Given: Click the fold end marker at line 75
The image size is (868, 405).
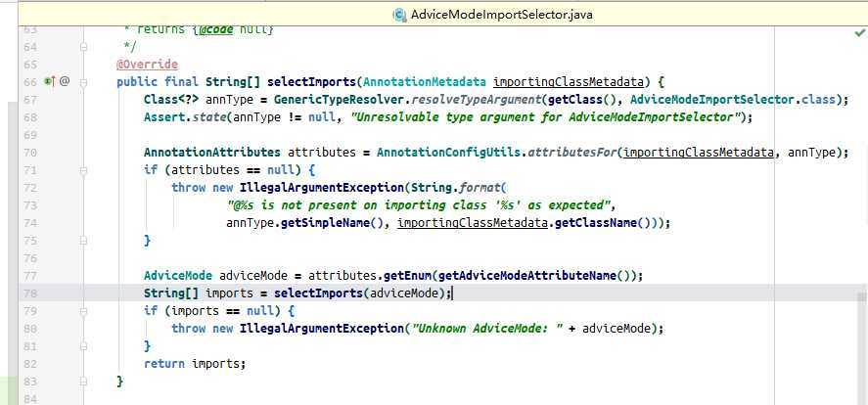Looking at the screenshot, I should (83, 241).
